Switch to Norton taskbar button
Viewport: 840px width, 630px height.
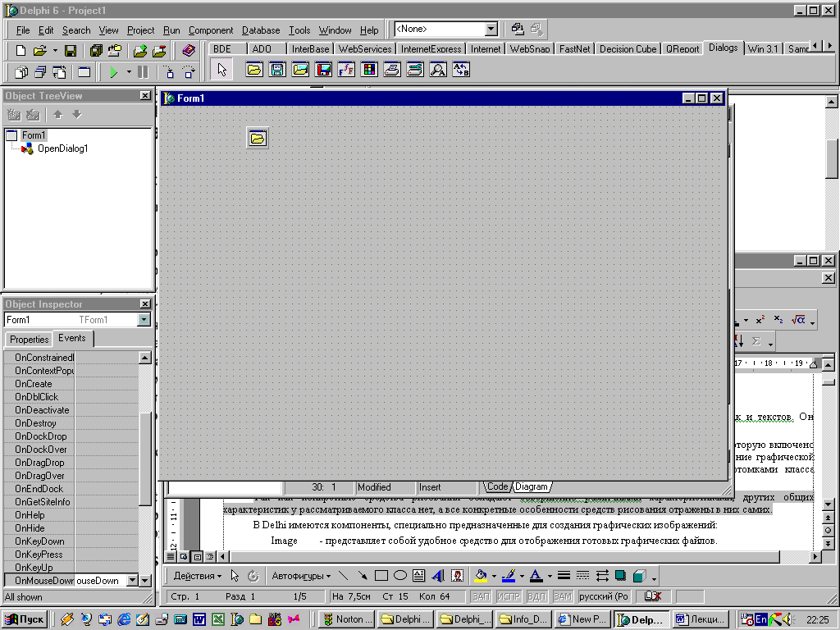coord(347,619)
